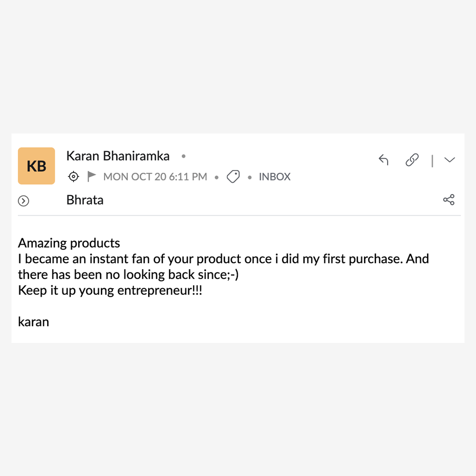Click the MON OCT 20 6:11 PM timestamp
476x476 pixels.
[x=155, y=177]
